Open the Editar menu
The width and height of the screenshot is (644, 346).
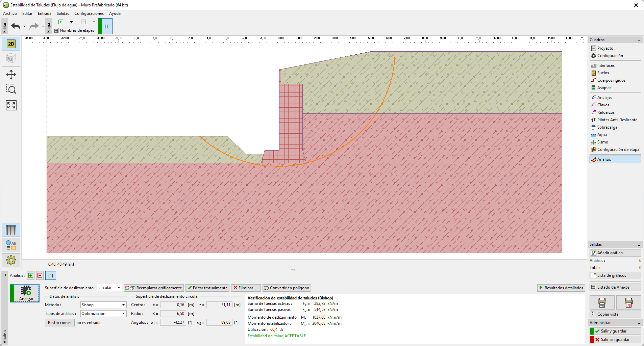[27, 14]
